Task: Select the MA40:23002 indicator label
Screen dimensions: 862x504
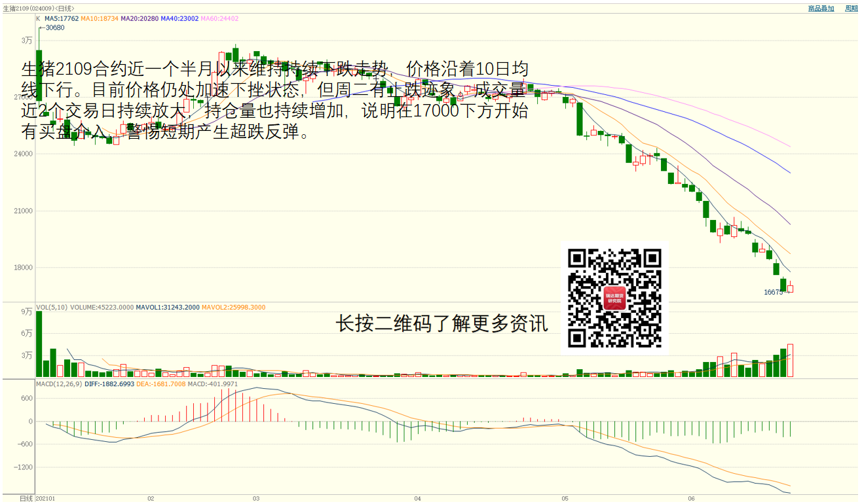Action: coord(179,19)
